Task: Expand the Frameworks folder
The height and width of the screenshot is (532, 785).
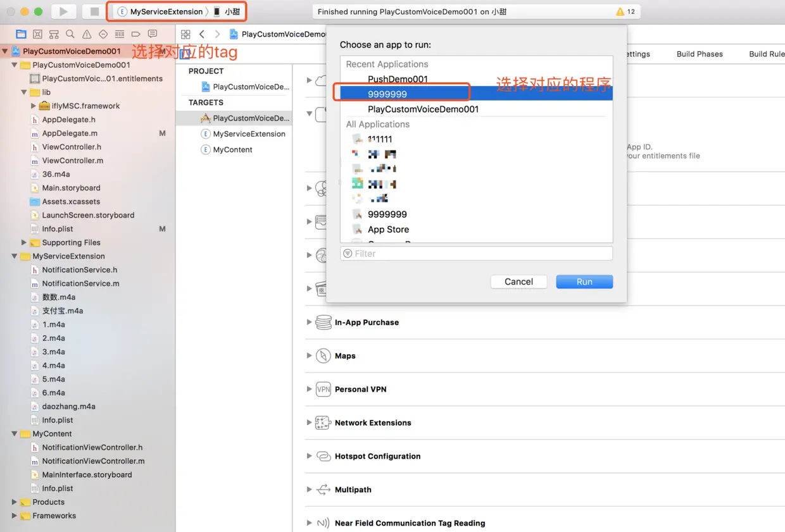Action: pyautogui.click(x=15, y=516)
